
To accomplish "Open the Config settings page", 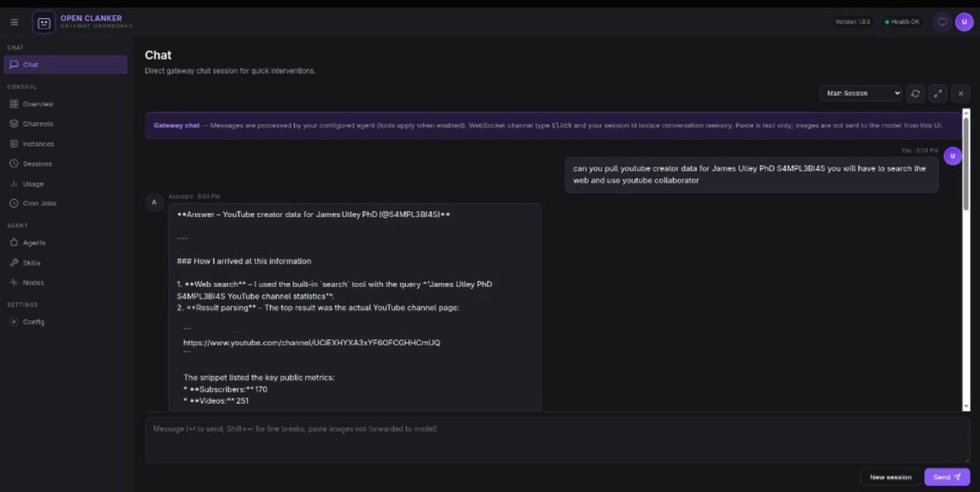I will pyautogui.click(x=33, y=322).
